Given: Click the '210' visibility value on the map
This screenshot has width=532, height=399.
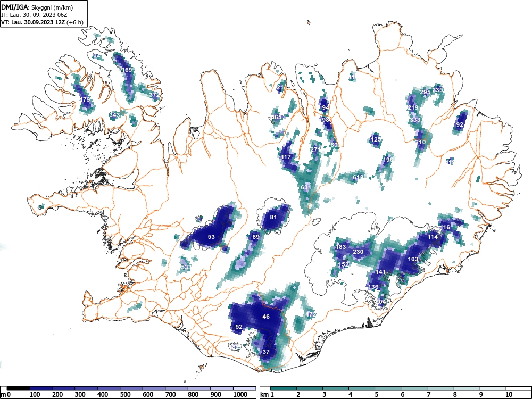Looking at the screenshot, I should [420, 142].
